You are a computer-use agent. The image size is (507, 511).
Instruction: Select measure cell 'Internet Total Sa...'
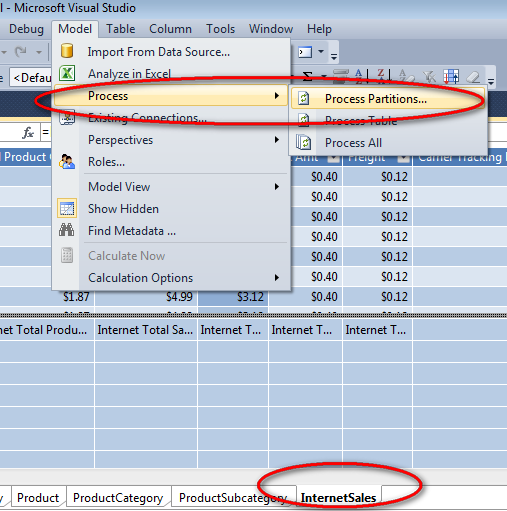[146, 330]
